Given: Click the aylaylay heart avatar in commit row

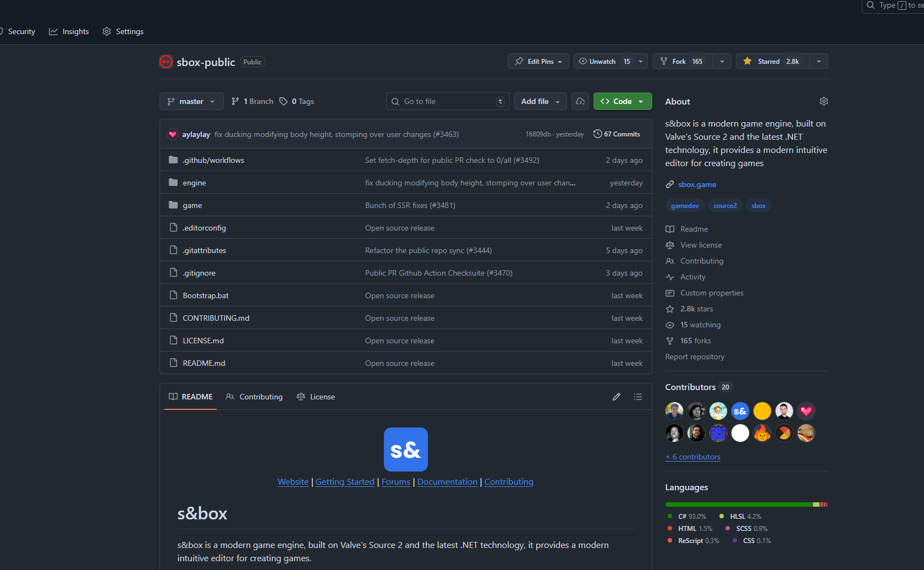Looking at the screenshot, I should coord(173,134).
